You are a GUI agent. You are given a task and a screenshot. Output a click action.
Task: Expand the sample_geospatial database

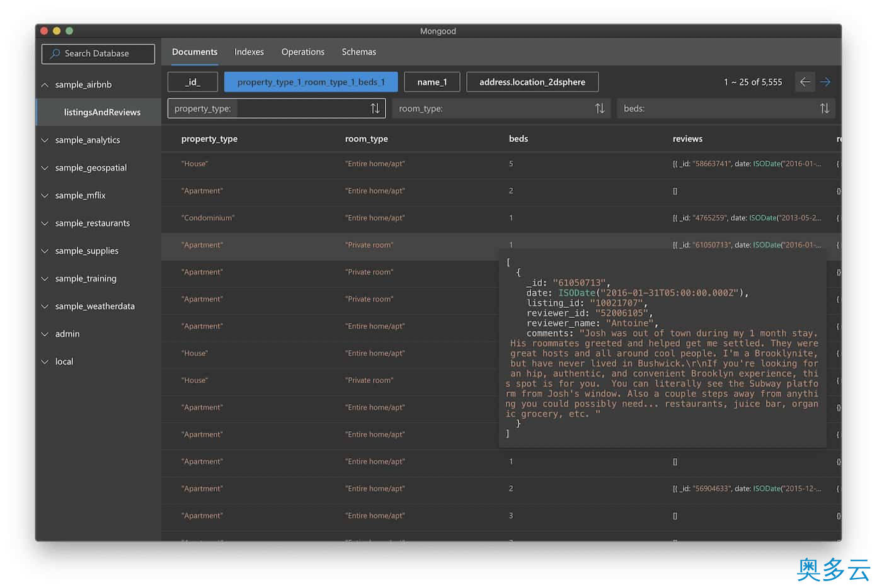[45, 168]
